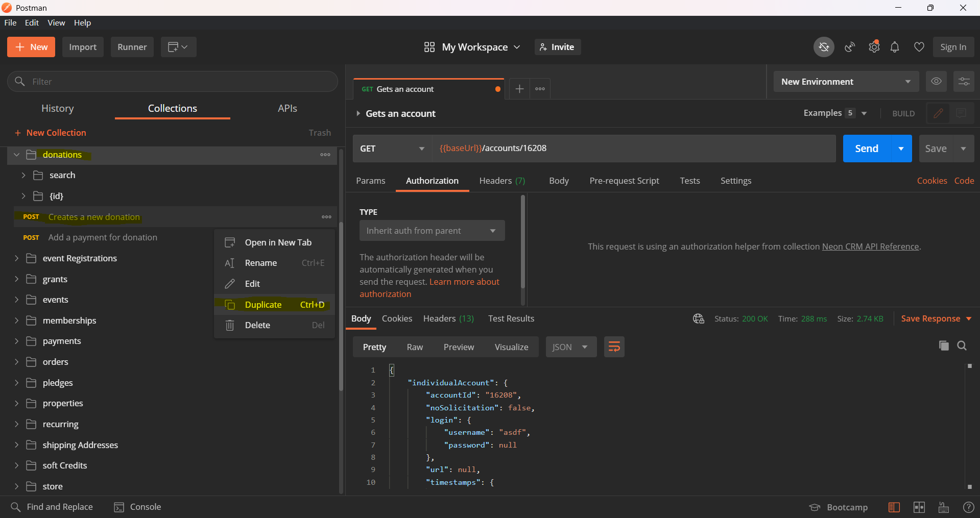Open the Examples dropdown
This screenshot has height=518, width=980.
point(835,113)
